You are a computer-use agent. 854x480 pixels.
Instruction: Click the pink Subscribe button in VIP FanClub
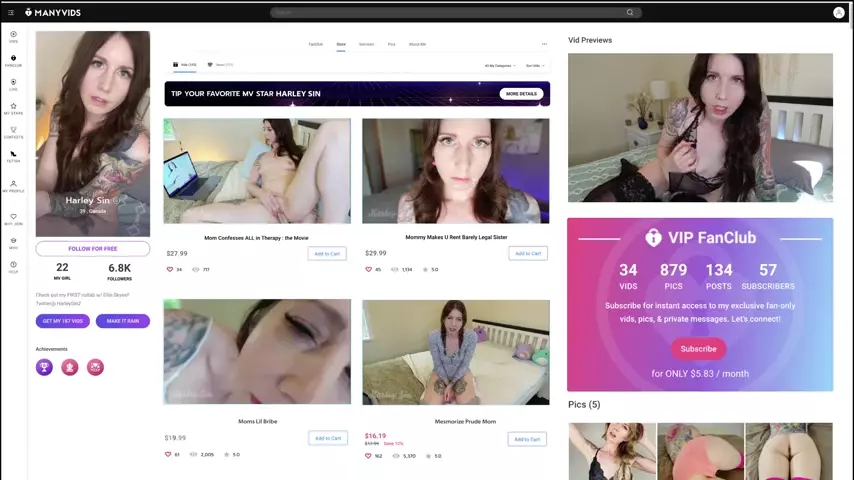tap(698, 349)
